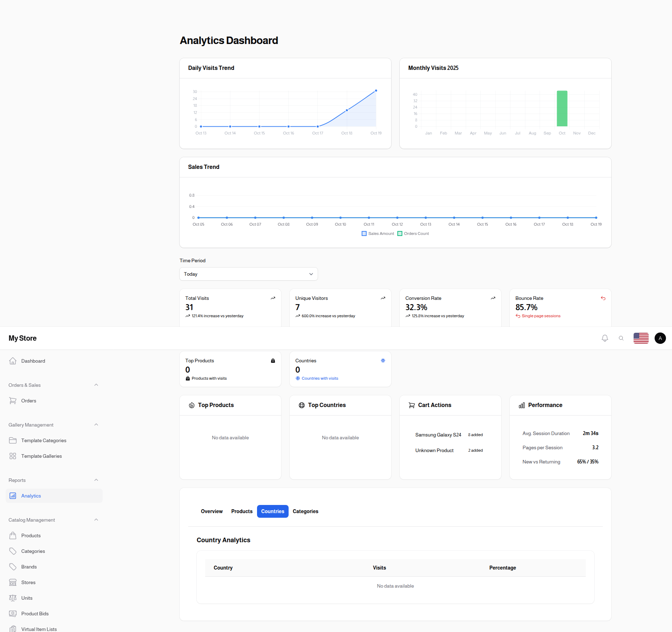
Task: Open the Countries with visits link
Action: [320, 378]
